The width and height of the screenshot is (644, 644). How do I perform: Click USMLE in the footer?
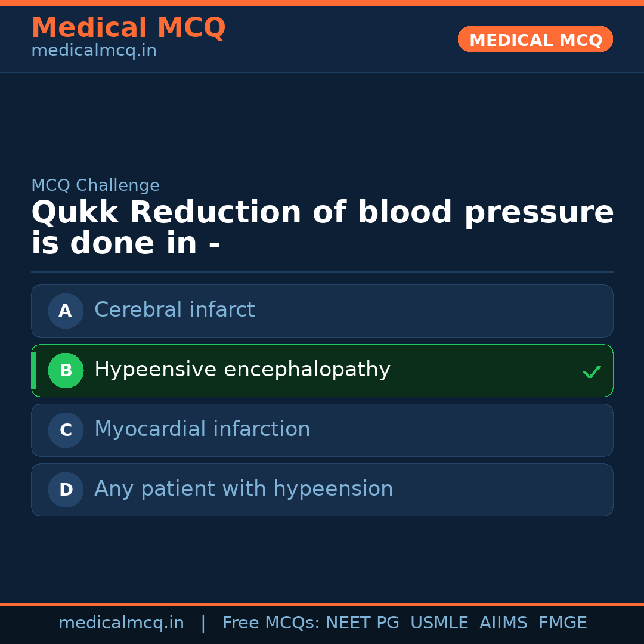(x=439, y=623)
